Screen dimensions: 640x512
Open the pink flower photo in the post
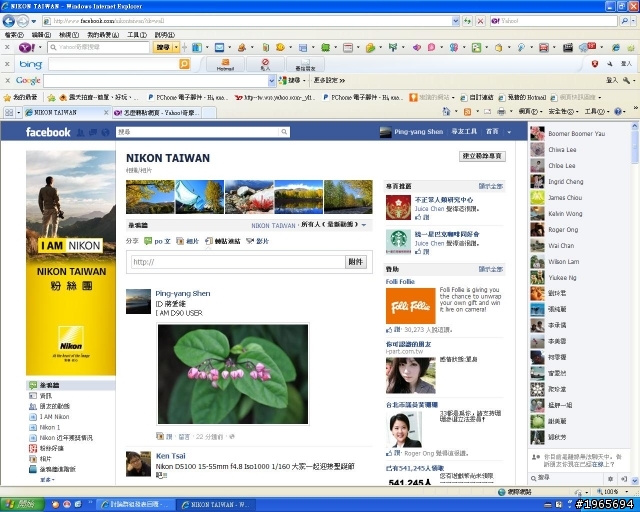pyautogui.click(x=233, y=374)
